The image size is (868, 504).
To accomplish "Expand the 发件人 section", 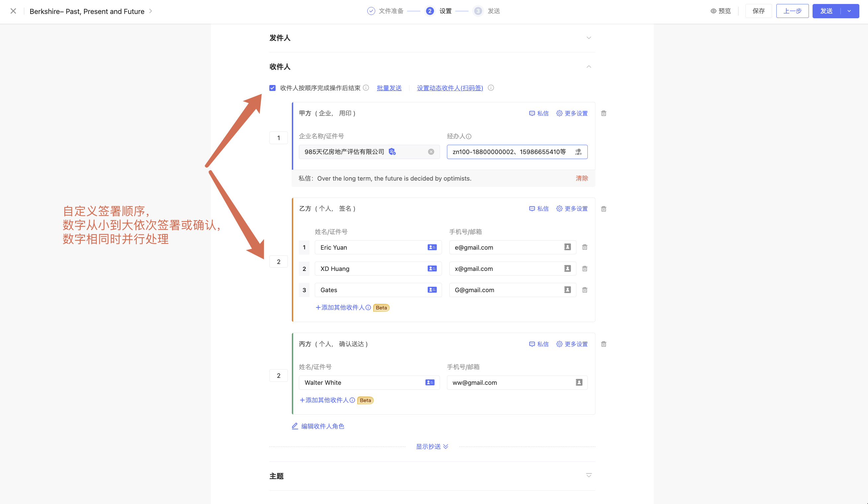I will 589,38.
